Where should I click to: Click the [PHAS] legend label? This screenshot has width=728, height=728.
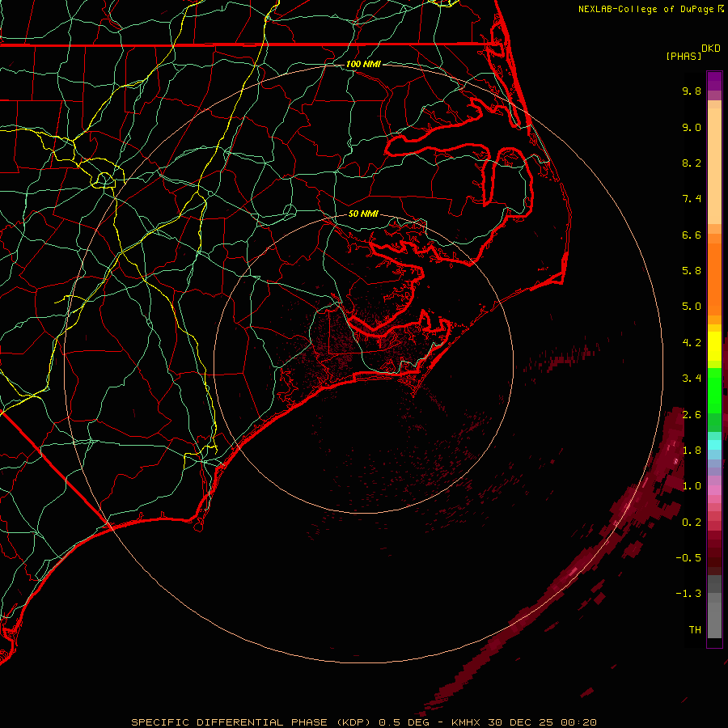pyautogui.click(x=684, y=57)
